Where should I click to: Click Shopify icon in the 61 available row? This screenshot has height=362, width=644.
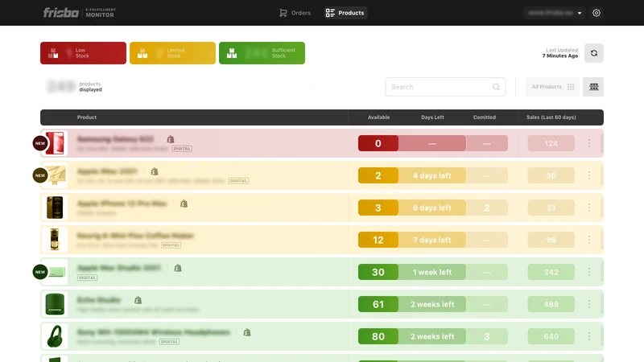[x=138, y=300]
